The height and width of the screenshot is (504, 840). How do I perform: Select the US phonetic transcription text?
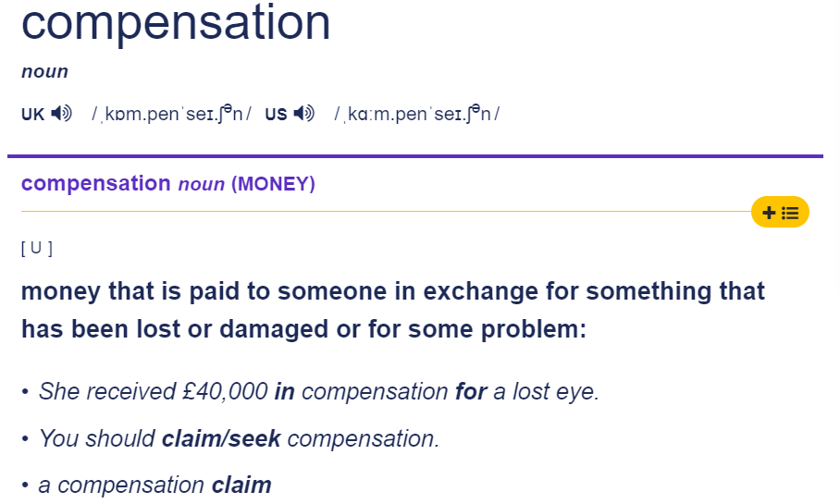[416, 114]
